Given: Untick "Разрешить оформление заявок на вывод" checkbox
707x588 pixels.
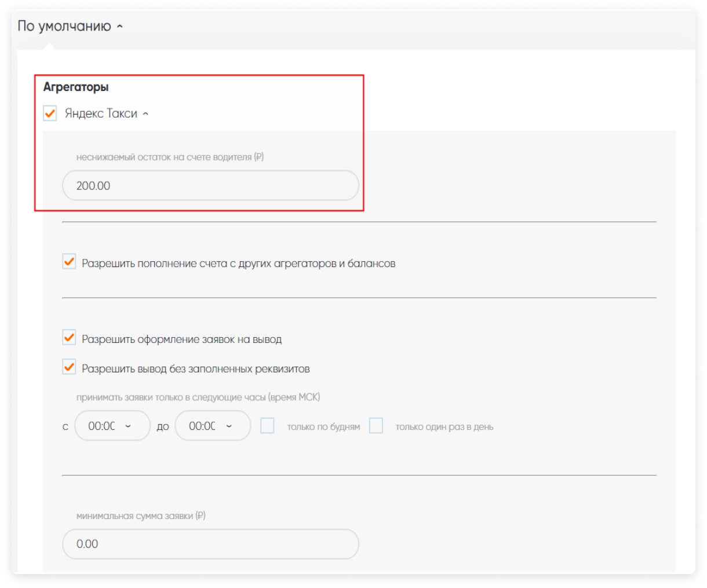Looking at the screenshot, I should (x=69, y=337).
